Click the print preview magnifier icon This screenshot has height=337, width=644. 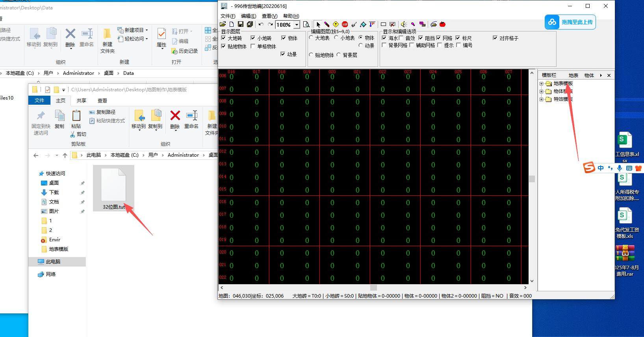(306, 24)
